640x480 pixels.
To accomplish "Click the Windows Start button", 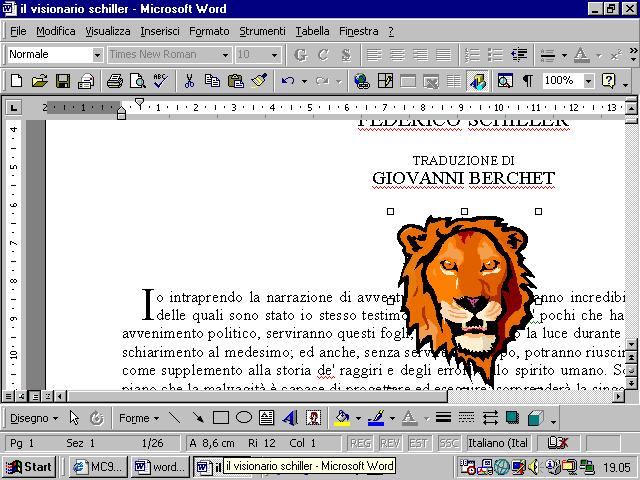I will pos(29,467).
